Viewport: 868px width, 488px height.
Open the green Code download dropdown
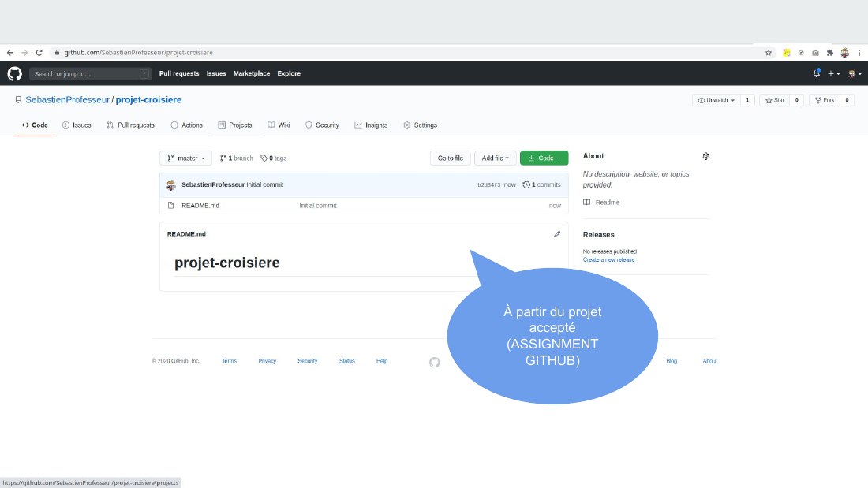(544, 158)
